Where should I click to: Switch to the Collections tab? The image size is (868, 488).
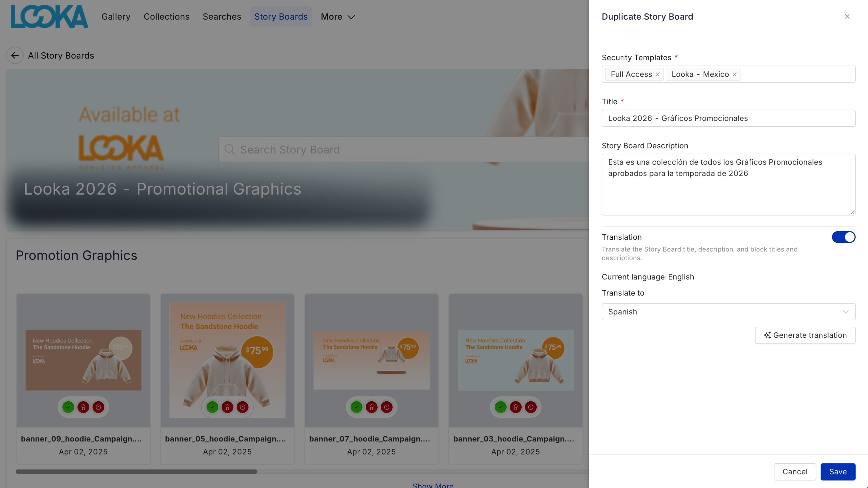click(166, 16)
